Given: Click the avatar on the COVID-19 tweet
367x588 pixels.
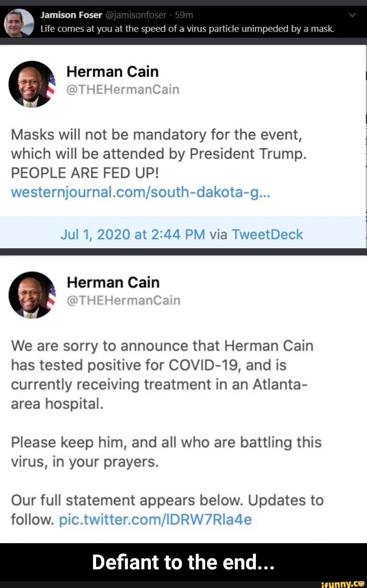Looking at the screenshot, I should click(x=32, y=295).
